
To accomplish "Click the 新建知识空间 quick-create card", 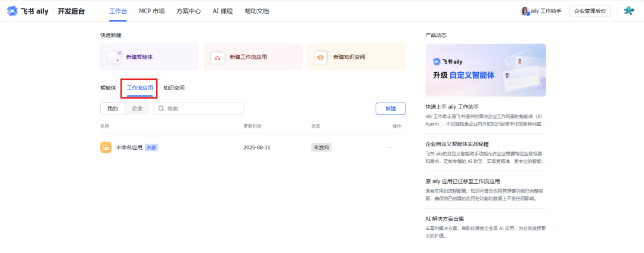I will [x=356, y=57].
